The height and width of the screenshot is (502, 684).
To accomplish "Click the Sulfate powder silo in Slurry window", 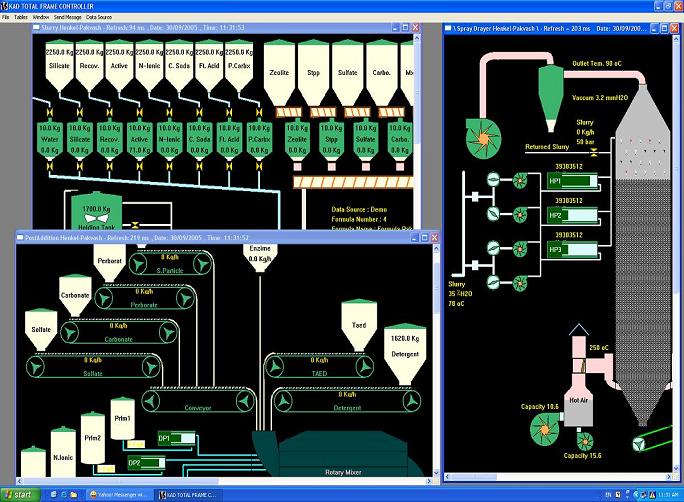I will coord(347,73).
